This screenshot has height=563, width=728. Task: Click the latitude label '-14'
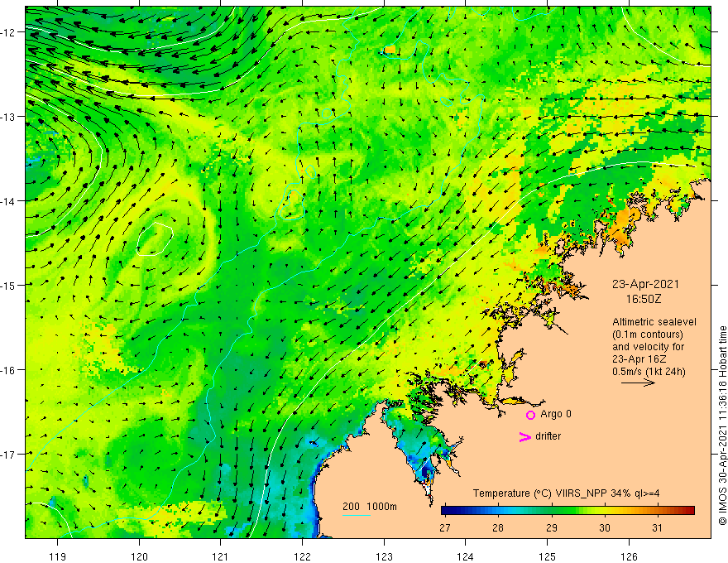click(x=9, y=201)
